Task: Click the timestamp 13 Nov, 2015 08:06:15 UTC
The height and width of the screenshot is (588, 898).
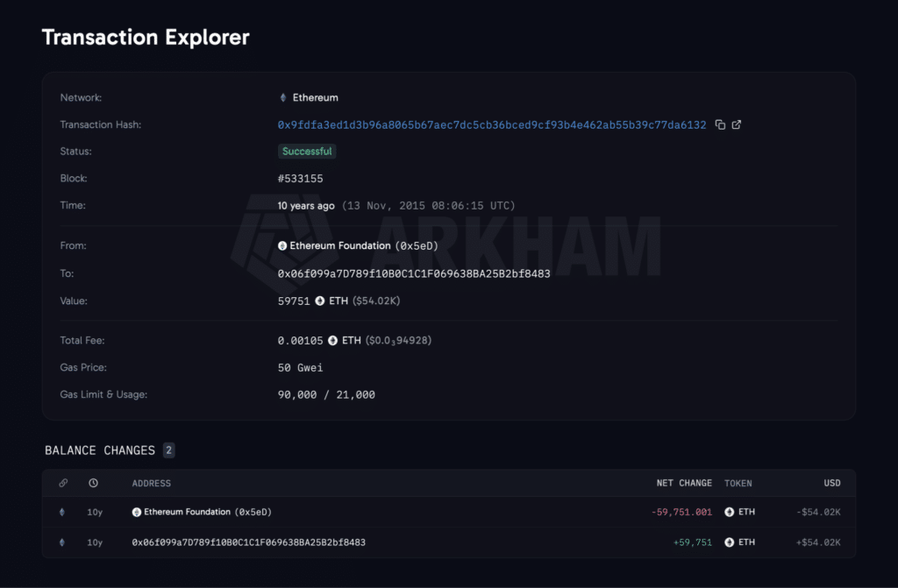Action: (428, 206)
